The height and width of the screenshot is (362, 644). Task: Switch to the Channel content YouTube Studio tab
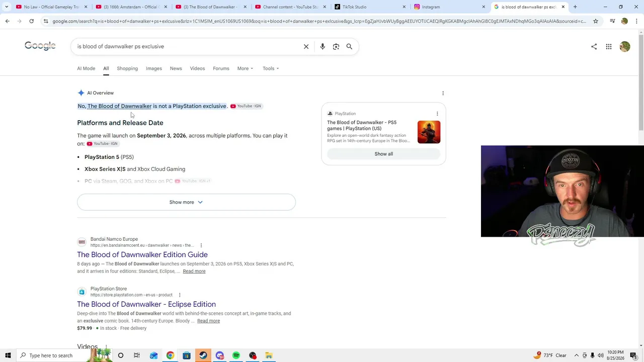290,7
